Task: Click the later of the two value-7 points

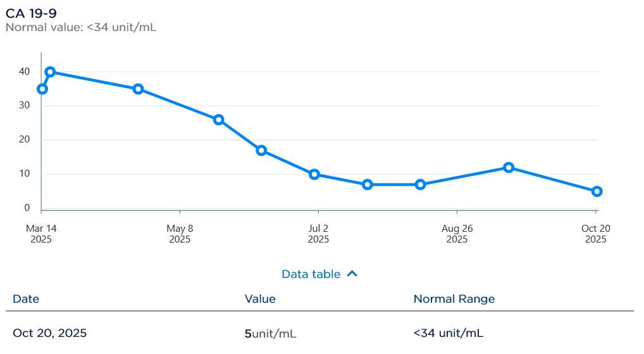Action: (x=421, y=185)
